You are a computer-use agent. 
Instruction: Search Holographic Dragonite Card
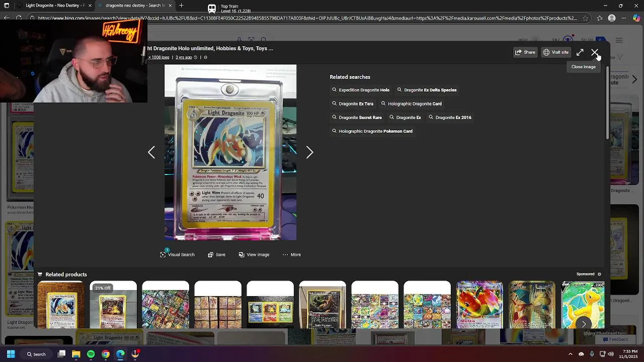pos(411,104)
